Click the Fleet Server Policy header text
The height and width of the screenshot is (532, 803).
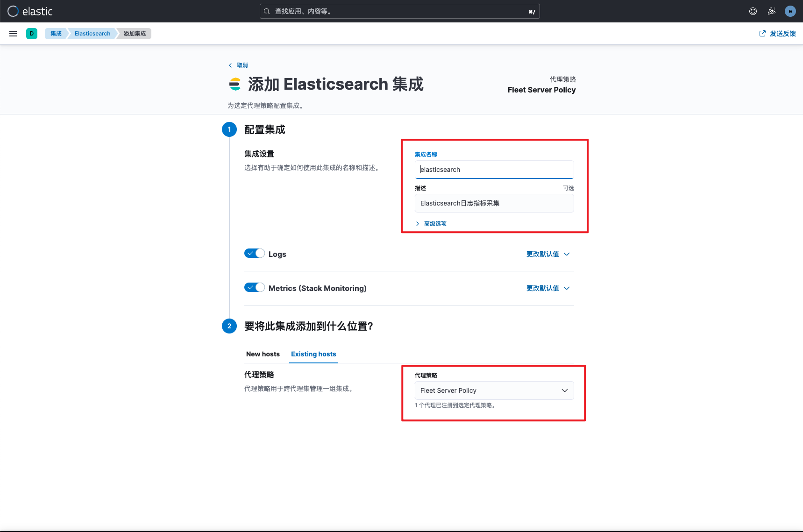[542, 90]
